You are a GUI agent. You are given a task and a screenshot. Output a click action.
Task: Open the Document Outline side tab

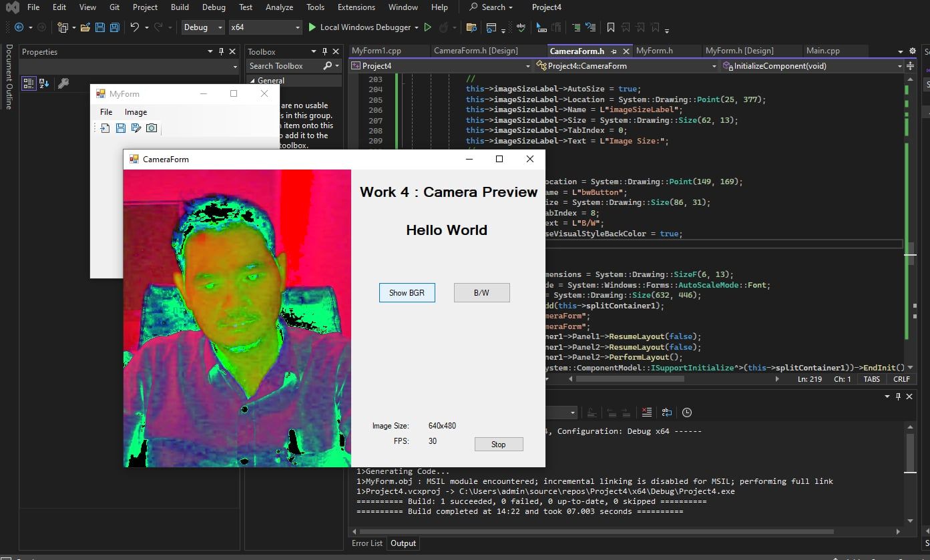coord(9,77)
